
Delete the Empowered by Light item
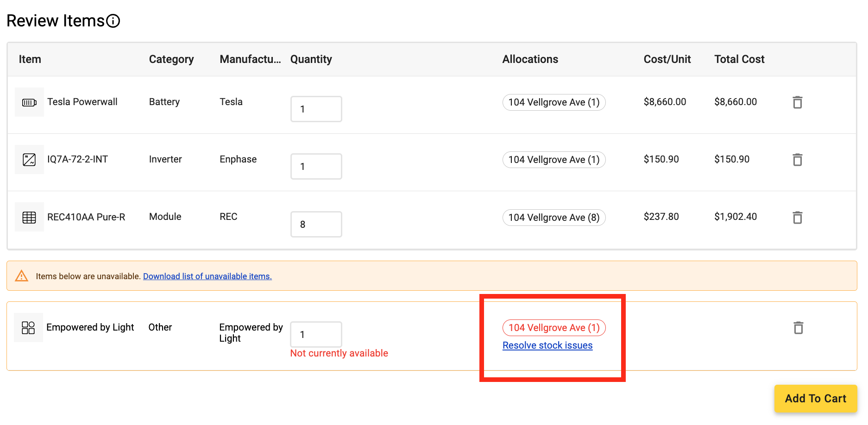point(798,328)
